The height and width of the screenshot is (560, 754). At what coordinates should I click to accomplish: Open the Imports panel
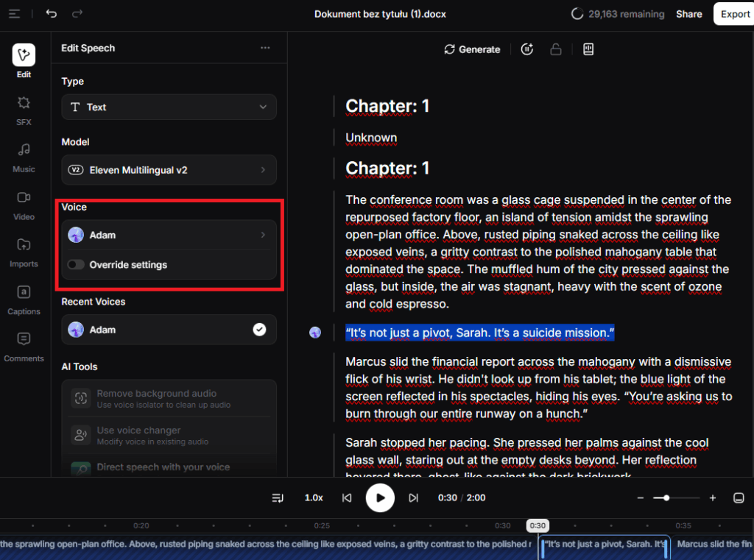(24, 252)
